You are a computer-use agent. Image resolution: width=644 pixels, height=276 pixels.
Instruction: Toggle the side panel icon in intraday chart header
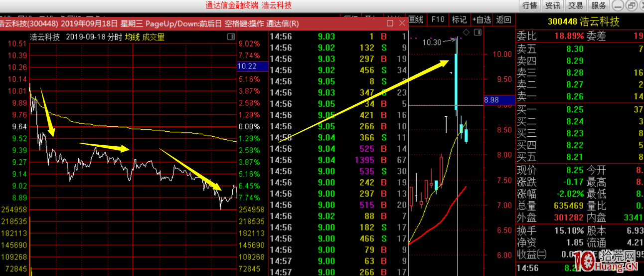point(231,37)
